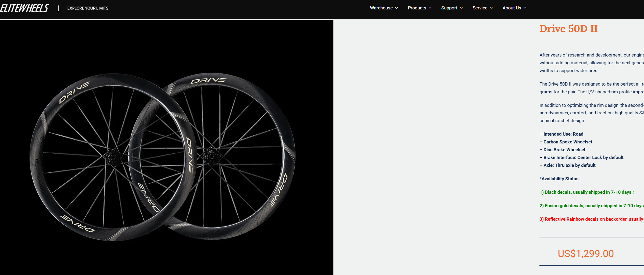Click the Black decals availability line
This screenshot has height=275, width=644.
click(587, 192)
